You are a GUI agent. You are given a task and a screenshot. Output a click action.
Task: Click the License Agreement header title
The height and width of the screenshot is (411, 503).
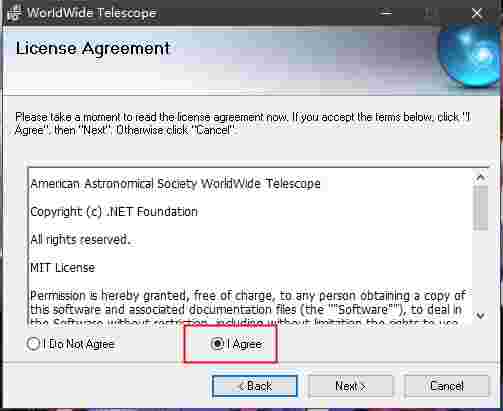pos(93,49)
